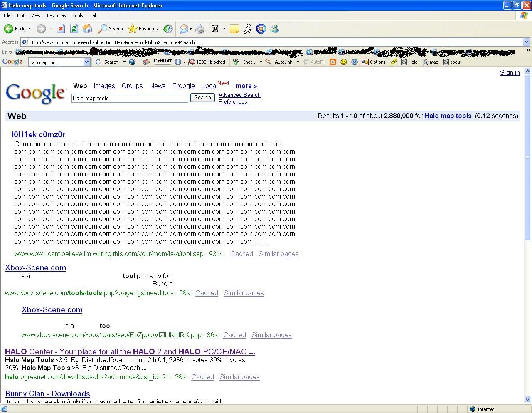Open the Bunny Clan - Downloads result
Viewport: 532px width, 413px height.
(47, 394)
